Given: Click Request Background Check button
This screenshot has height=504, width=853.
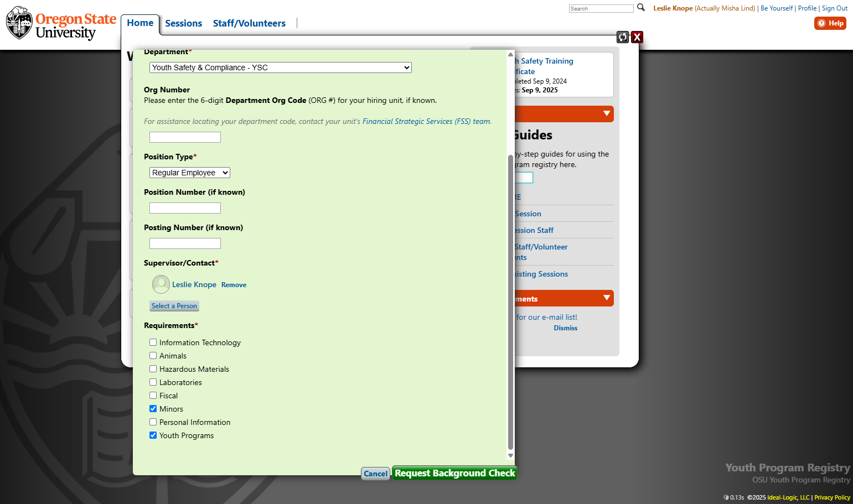Looking at the screenshot, I should 455,473.
